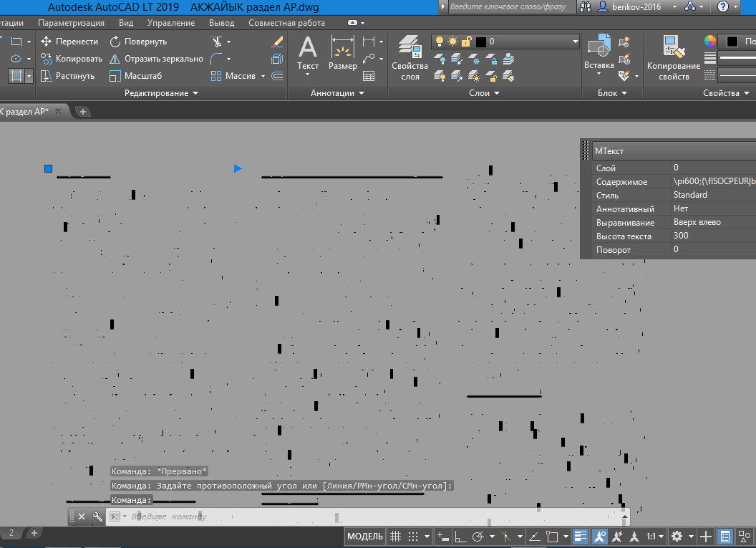This screenshot has width=756, height=548.
Task: Toggle annotation objects visibility icon
Action: [600, 537]
